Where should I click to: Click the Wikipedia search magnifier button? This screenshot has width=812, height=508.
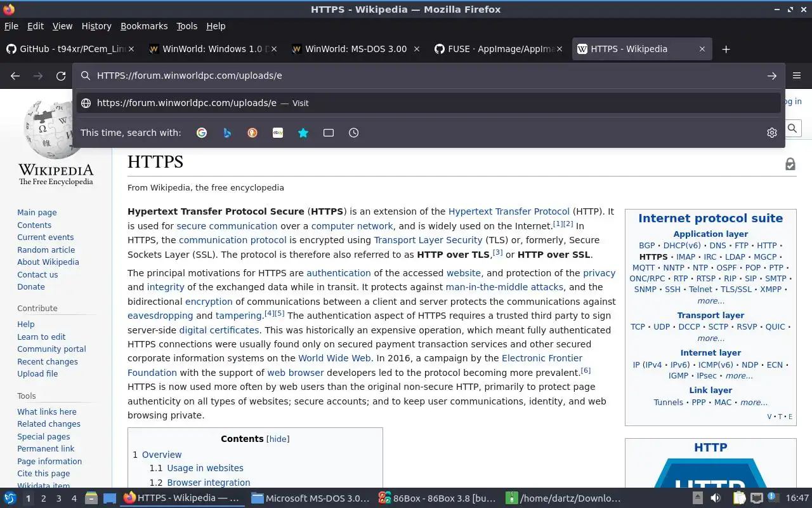792,128
